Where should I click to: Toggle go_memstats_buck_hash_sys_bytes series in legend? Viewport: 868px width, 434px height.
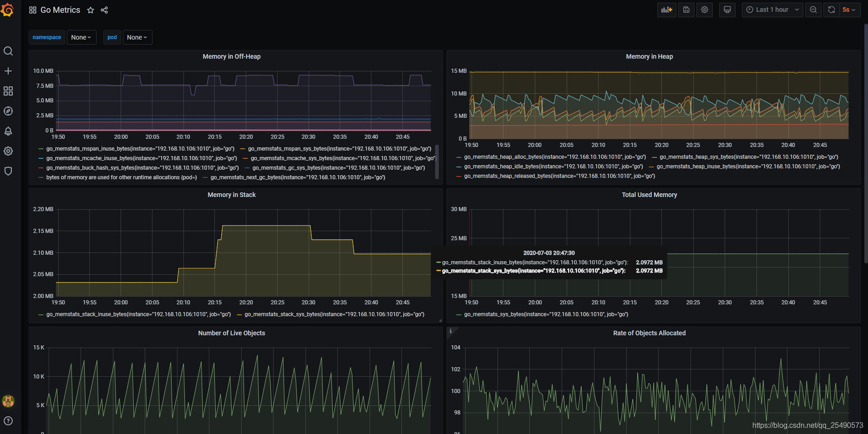point(142,168)
